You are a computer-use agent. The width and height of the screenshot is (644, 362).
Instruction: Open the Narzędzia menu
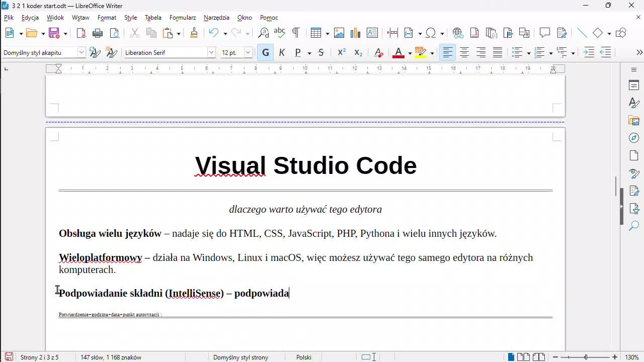point(216,18)
